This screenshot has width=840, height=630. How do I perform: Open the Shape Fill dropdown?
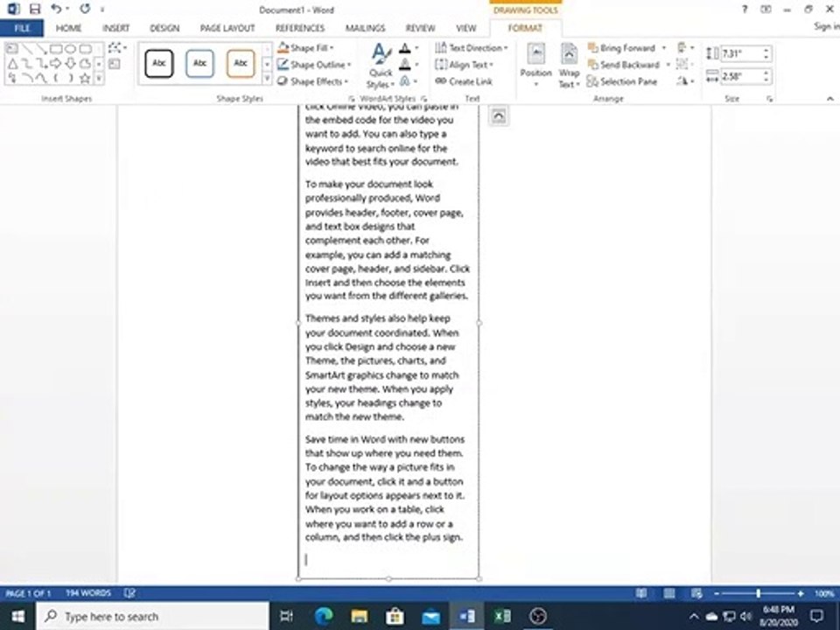coord(305,48)
